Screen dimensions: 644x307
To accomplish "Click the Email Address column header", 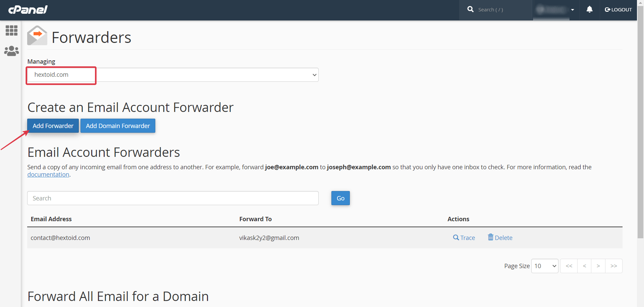I will tap(51, 219).
